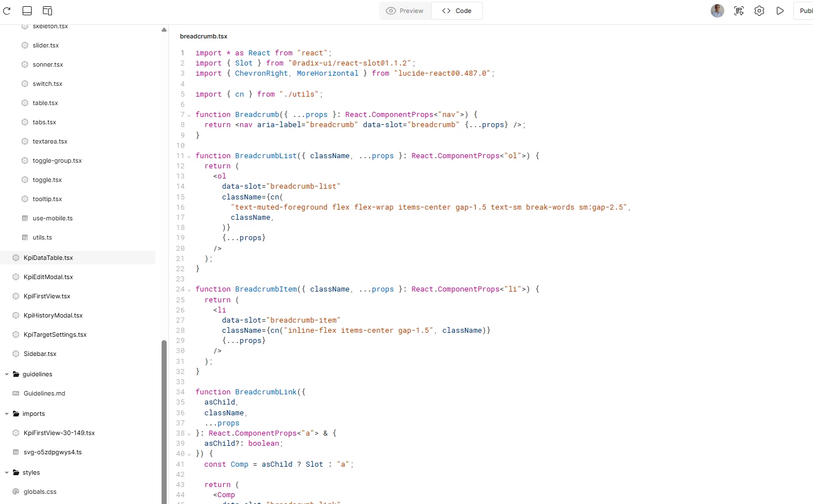This screenshot has width=813, height=504.
Task: Fold code at line 40
Action: (189, 454)
